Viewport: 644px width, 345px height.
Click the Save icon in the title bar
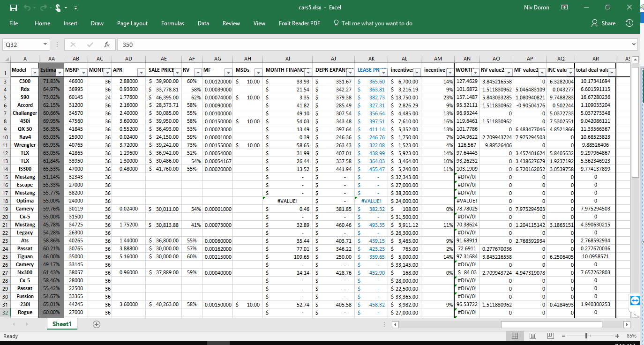click(14, 7)
